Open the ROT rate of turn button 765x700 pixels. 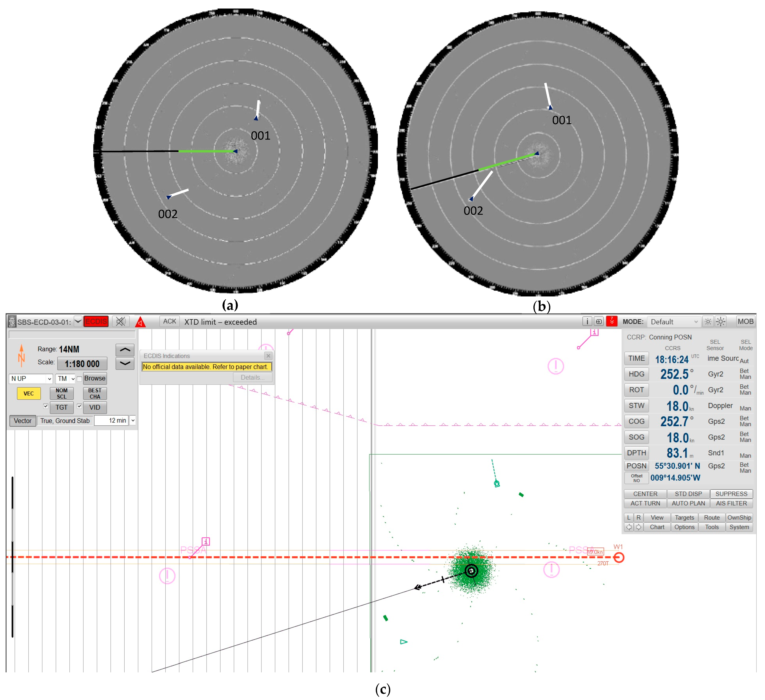tap(636, 390)
